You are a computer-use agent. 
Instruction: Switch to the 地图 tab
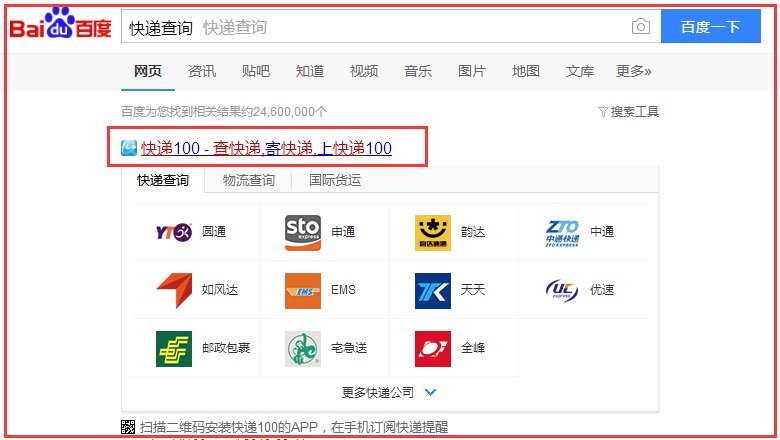(x=525, y=71)
